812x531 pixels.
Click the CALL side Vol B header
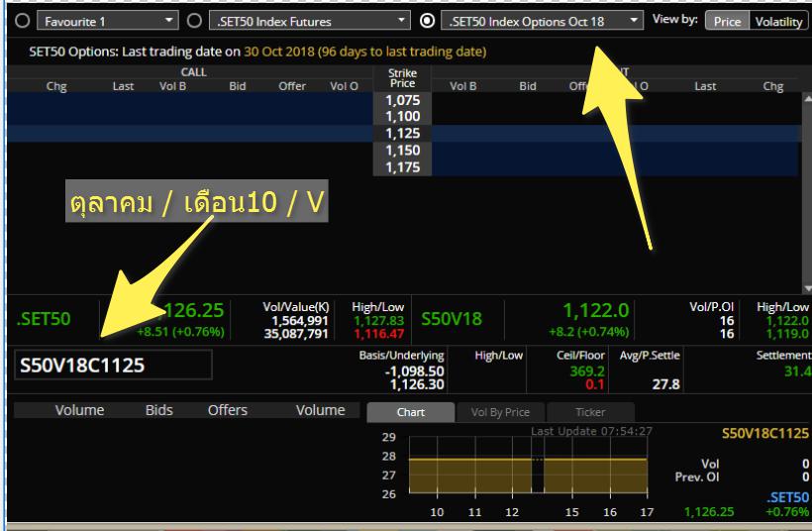pos(173,86)
